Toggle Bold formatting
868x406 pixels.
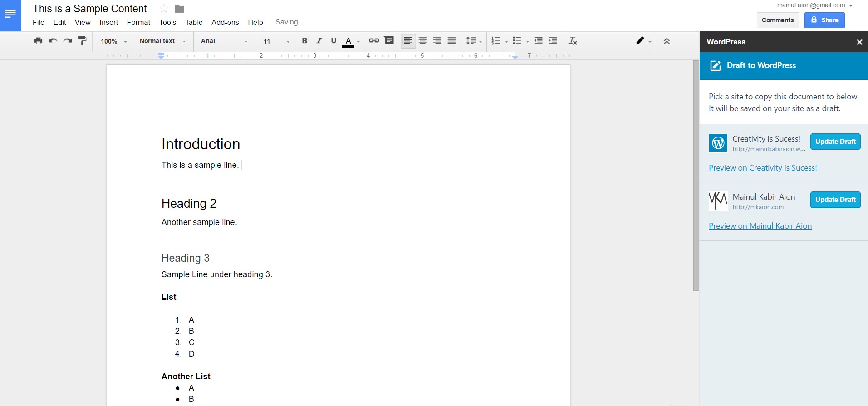[x=304, y=41]
